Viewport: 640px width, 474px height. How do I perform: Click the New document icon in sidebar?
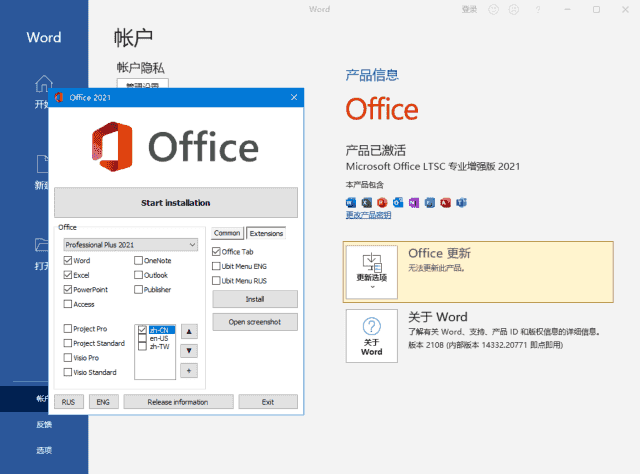point(43,163)
